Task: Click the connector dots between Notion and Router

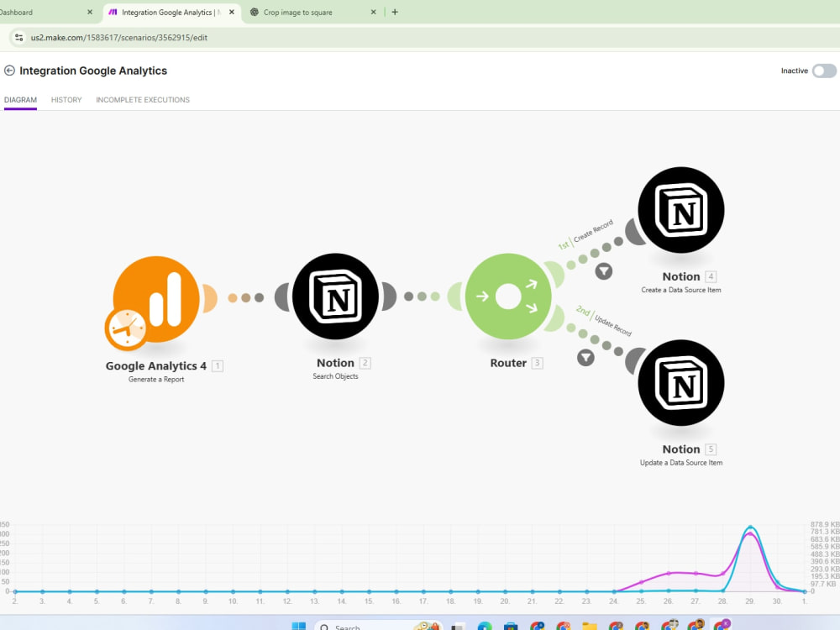Action: (x=423, y=297)
